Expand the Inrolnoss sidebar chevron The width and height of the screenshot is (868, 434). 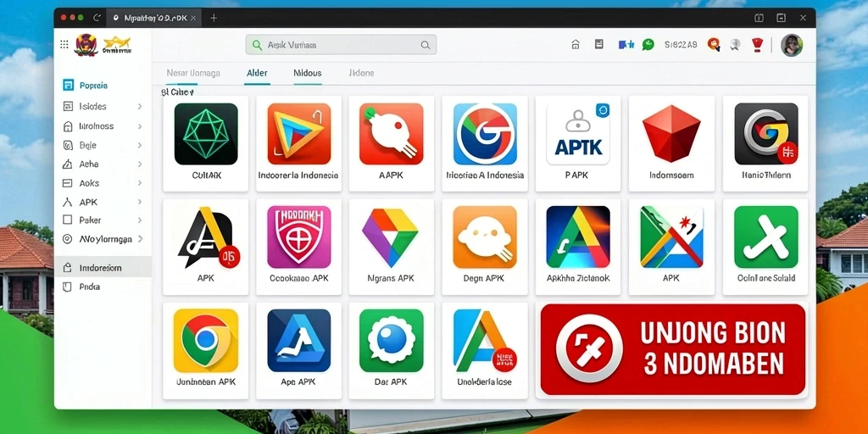[140, 126]
